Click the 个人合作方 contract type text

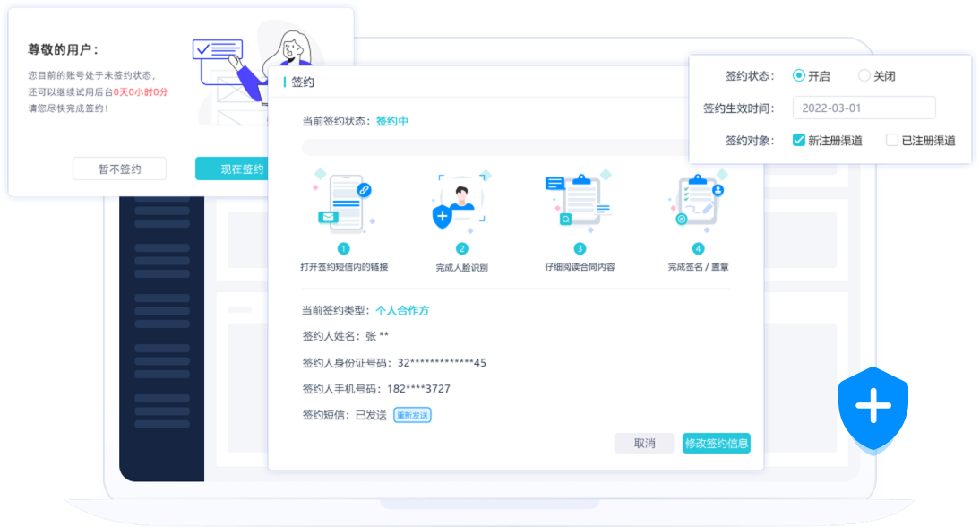pyautogui.click(x=402, y=310)
